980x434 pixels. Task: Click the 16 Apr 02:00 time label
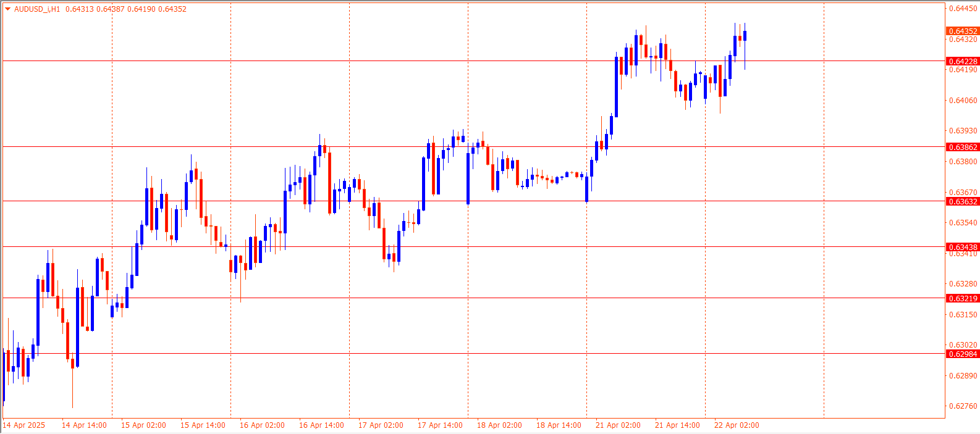point(262,425)
